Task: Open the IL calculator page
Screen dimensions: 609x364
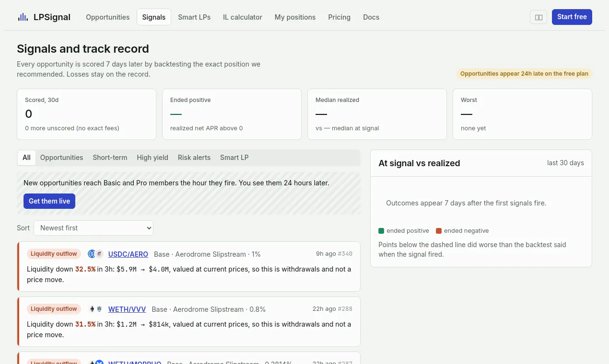Action: pos(243,17)
